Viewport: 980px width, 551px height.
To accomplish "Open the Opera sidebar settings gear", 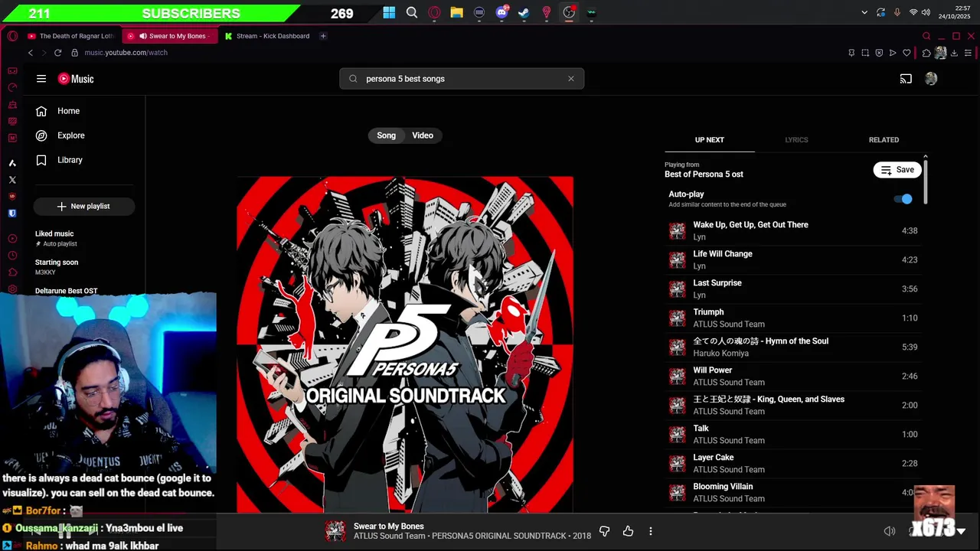I will click(12, 289).
